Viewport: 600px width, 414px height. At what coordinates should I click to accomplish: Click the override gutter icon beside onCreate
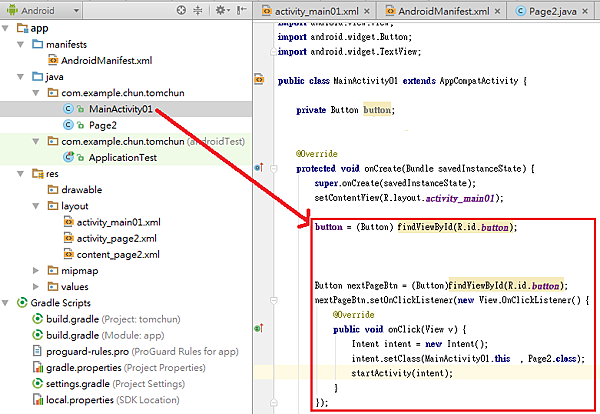pyautogui.click(x=257, y=168)
